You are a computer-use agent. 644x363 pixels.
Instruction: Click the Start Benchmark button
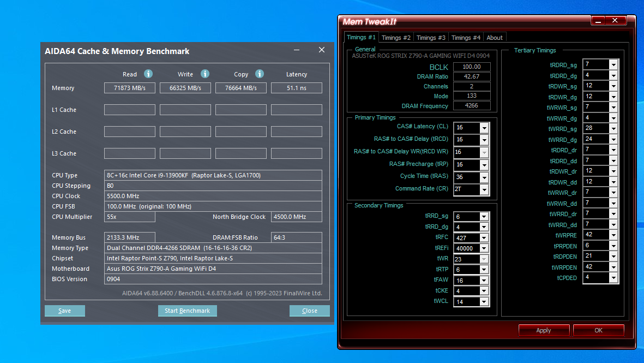tap(188, 311)
